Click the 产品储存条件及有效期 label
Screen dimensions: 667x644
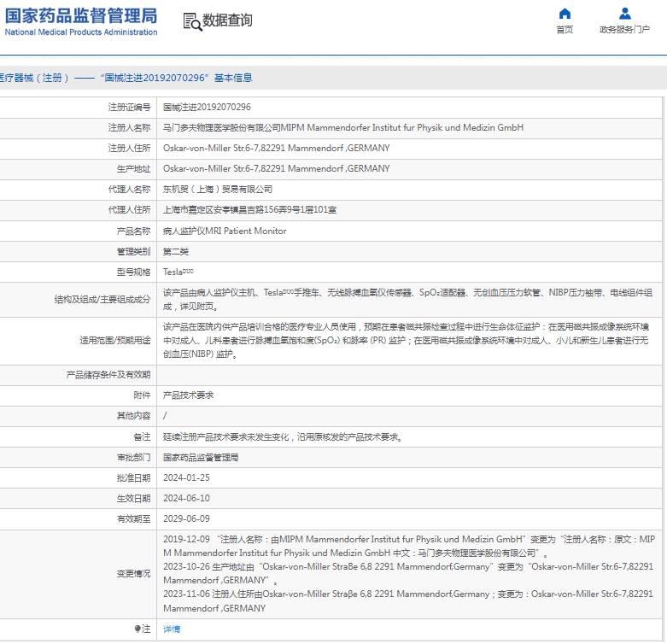108,375
